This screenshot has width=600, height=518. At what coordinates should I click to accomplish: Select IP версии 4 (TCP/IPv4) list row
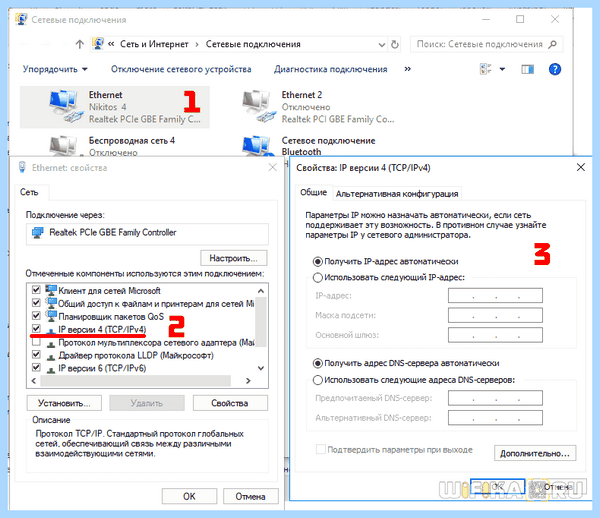coord(143,329)
